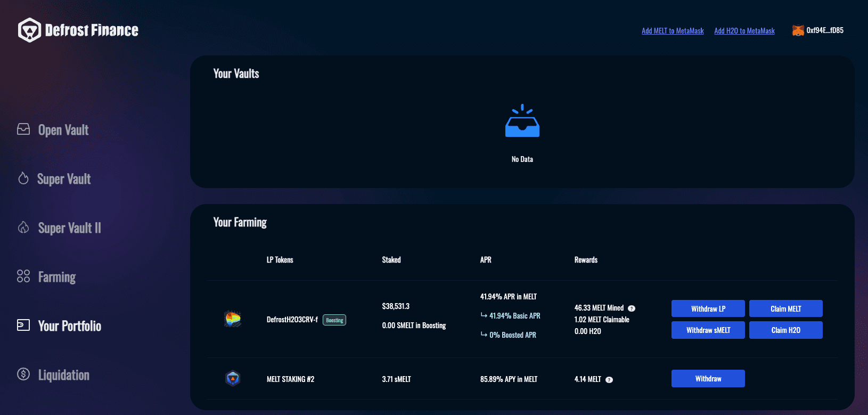Click 0.00 SMELT in Boosting text
The image size is (868, 415).
pos(414,326)
